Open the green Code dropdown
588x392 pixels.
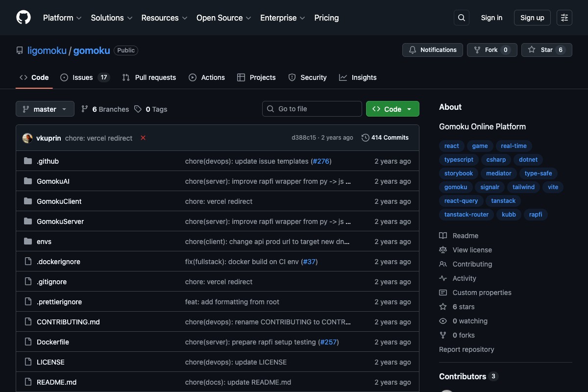pyautogui.click(x=392, y=109)
